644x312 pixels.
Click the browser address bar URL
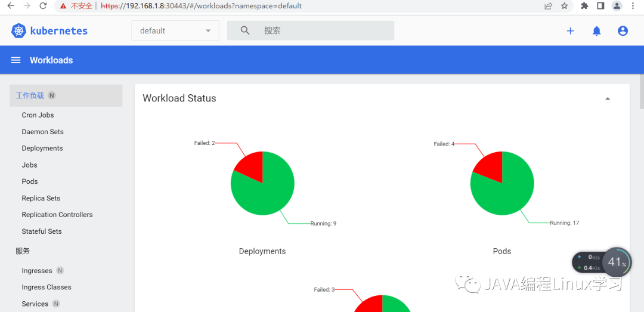[x=202, y=6]
